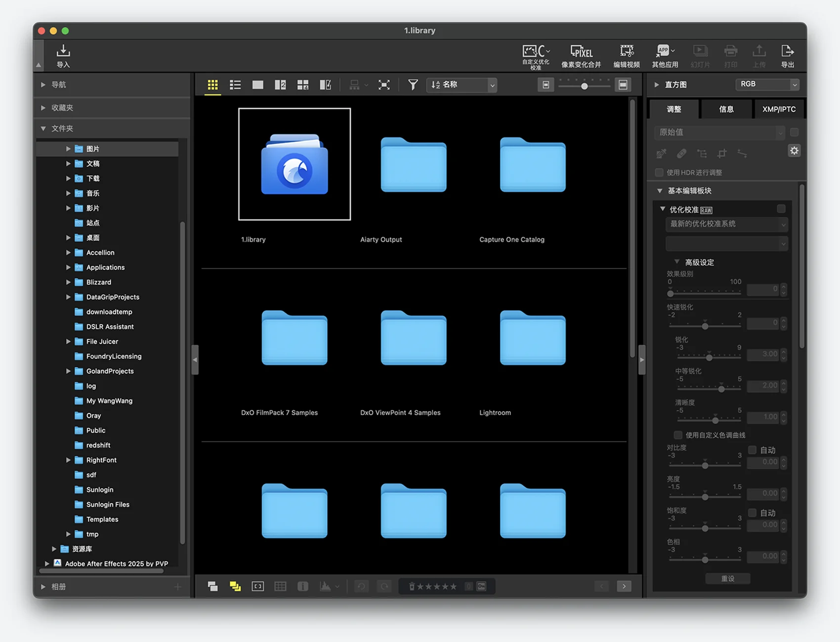Open the filter funnel icon
The image size is (840, 642).
click(x=413, y=85)
